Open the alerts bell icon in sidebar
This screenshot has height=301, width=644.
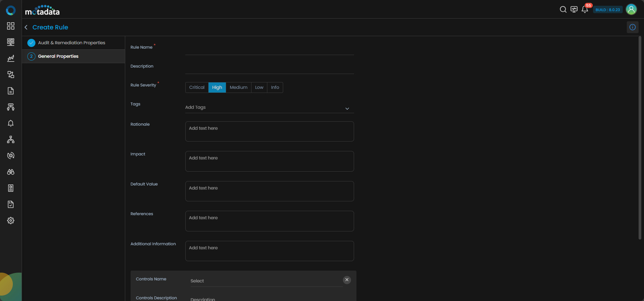[x=11, y=123]
